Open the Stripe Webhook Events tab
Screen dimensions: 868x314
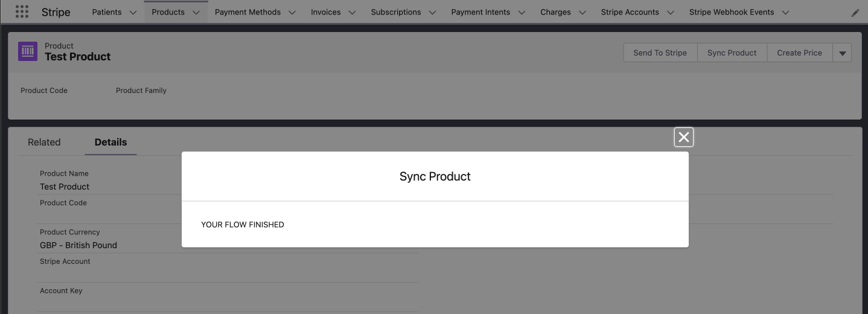click(x=732, y=12)
